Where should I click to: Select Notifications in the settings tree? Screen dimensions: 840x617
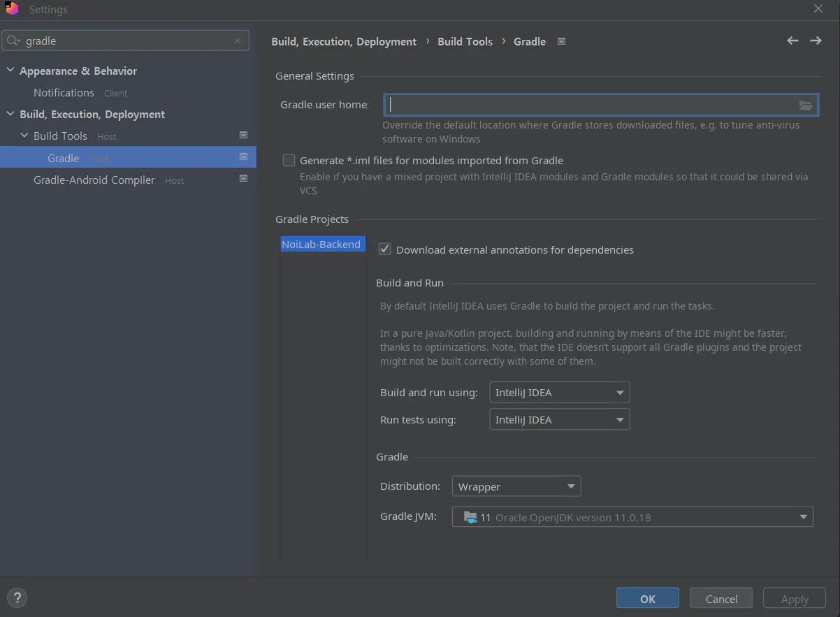pyautogui.click(x=64, y=93)
